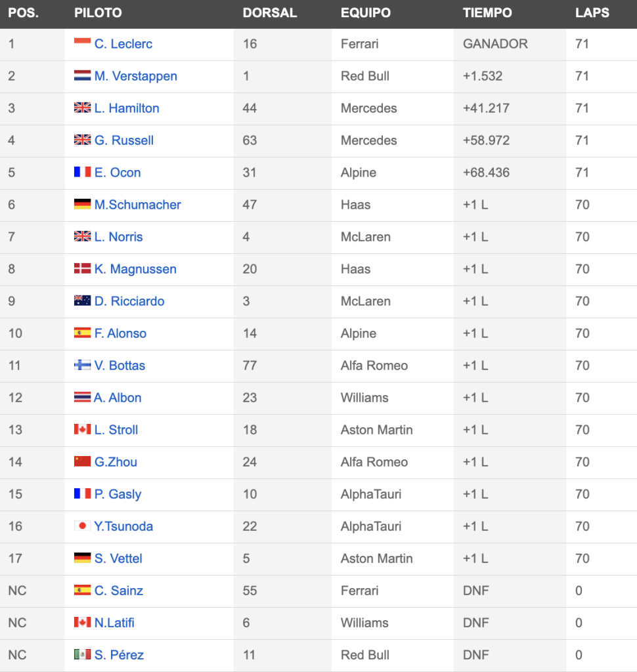Click the TIEMPO column header
This screenshot has height=672, width=637.
point(487,13)
